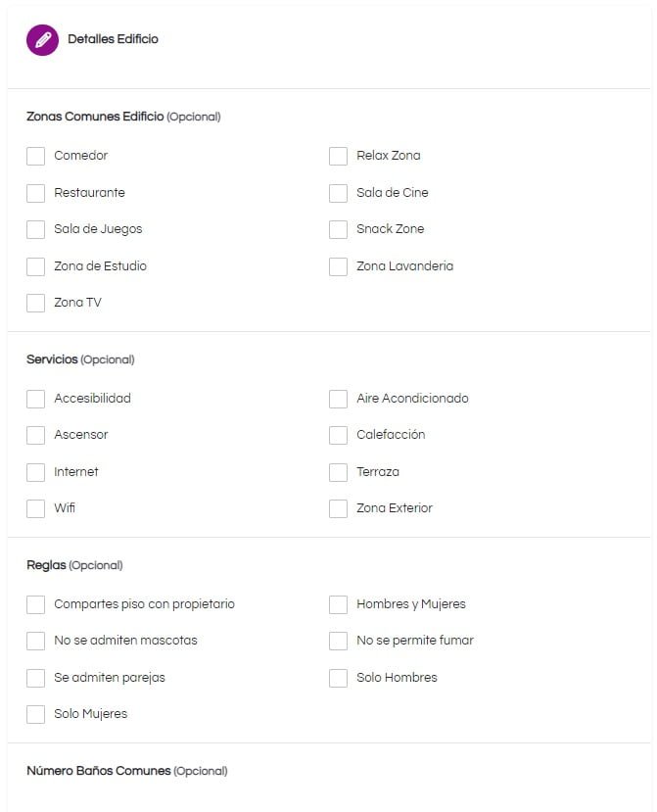Check Zona Lavanderia option
The image size is (657, 812).
click(x=338, y=266)
